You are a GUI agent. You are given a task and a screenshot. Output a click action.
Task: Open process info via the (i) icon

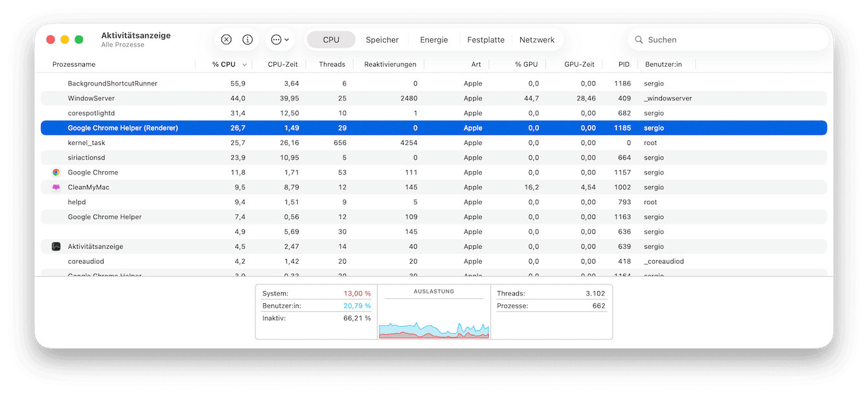[247, 40]
